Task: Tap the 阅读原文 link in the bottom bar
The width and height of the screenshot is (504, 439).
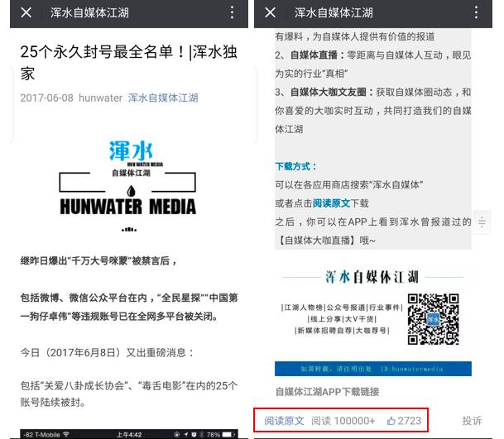Action: pyautogui.click(x=284, y=421)
